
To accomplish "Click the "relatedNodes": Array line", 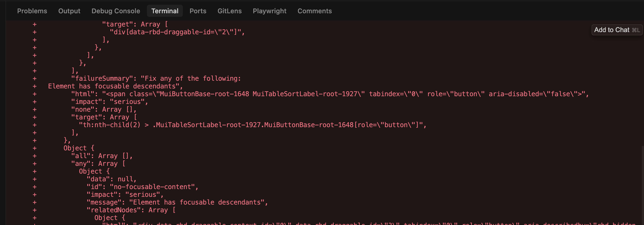I will (x=131, y=210).
